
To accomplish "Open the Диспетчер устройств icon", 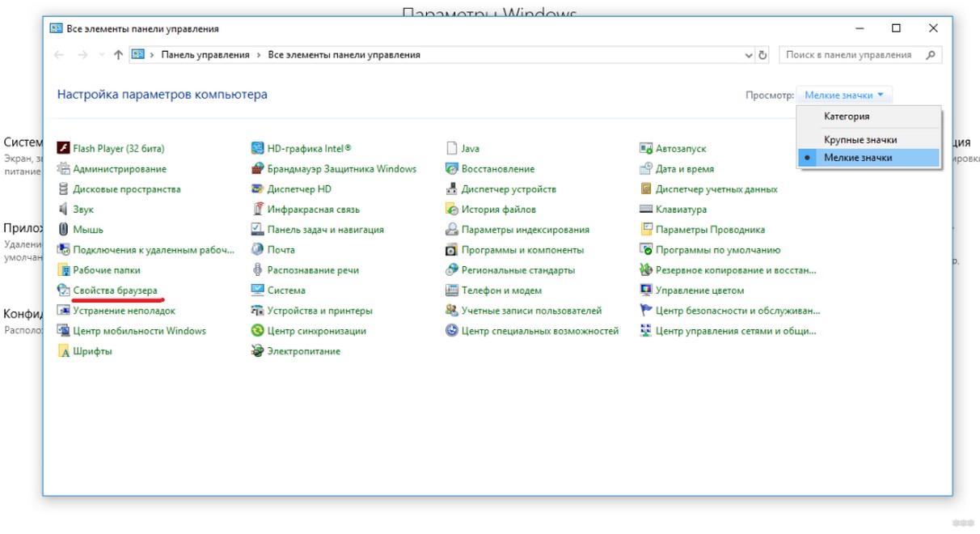I will click(x=452, y=189).
